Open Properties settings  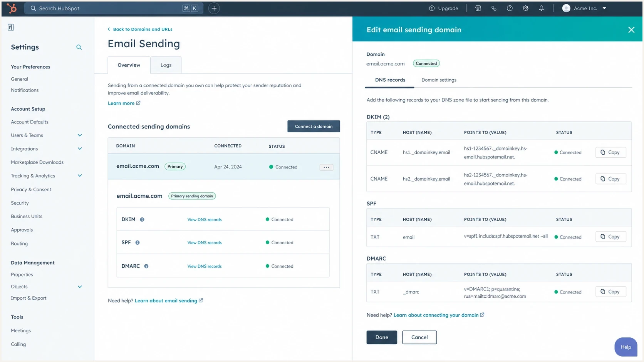coord(22,275)
